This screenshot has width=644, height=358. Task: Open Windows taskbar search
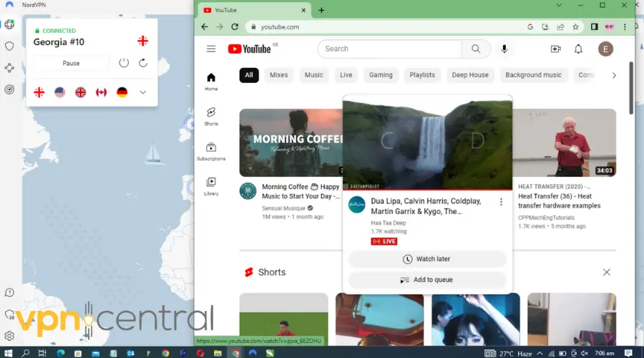coord(26,353)
